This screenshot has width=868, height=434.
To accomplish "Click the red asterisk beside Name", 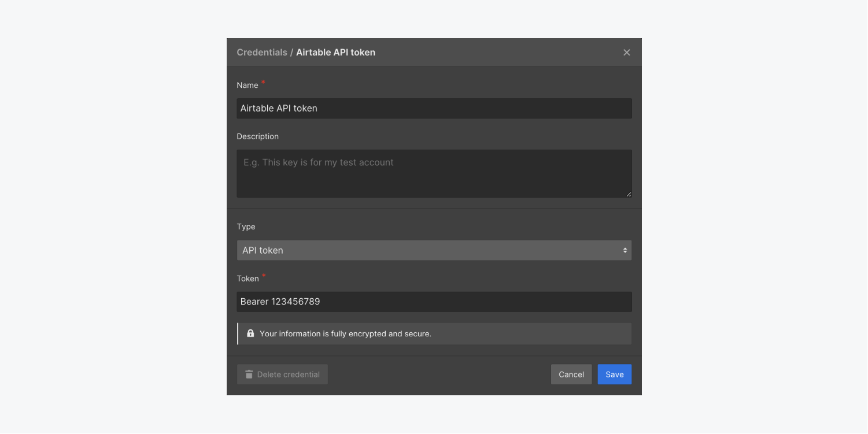I will 264,83.
